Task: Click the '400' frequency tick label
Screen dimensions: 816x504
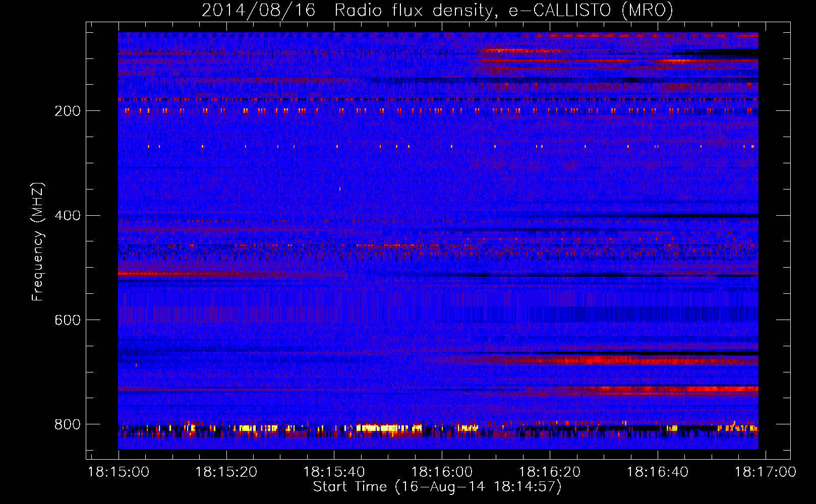Action: tap(67, 216)
